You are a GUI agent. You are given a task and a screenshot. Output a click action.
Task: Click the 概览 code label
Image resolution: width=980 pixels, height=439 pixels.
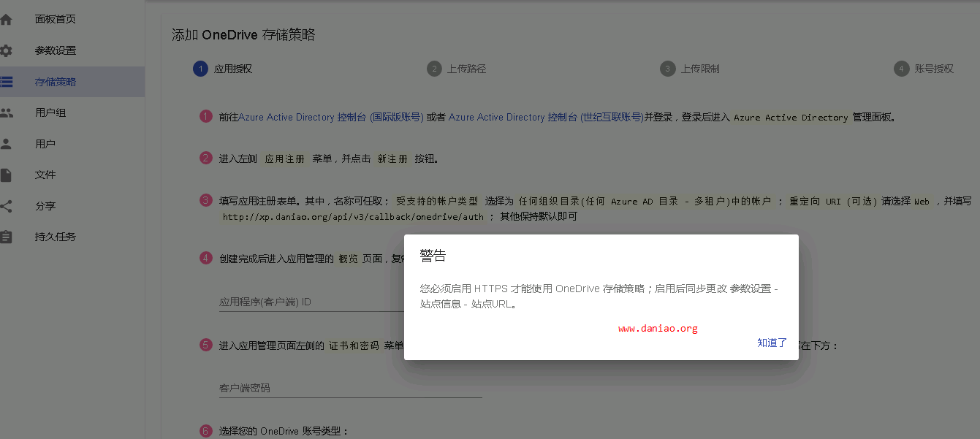click(348, 259)
